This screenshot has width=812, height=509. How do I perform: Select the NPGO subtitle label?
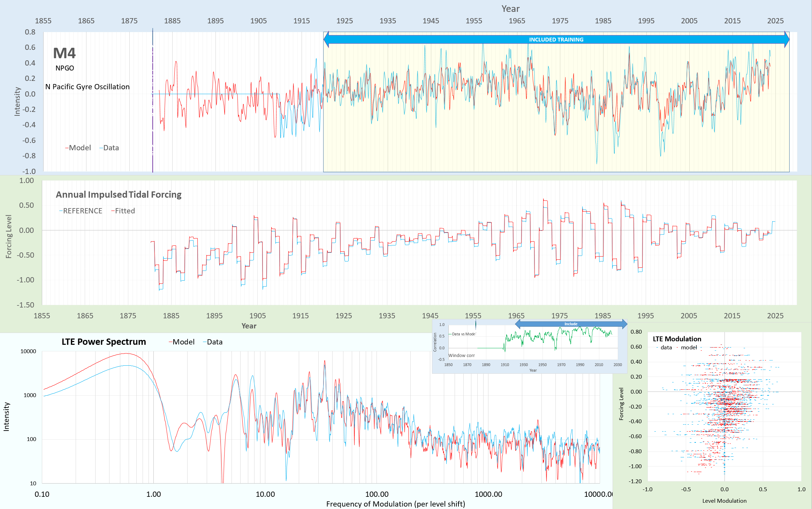[64, 68]
